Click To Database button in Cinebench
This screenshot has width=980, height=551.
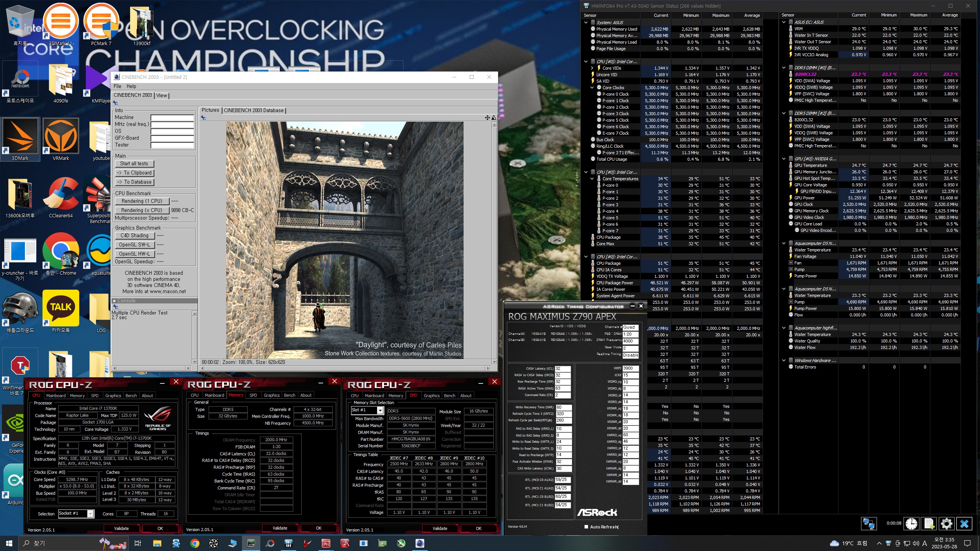click(134, 182)
